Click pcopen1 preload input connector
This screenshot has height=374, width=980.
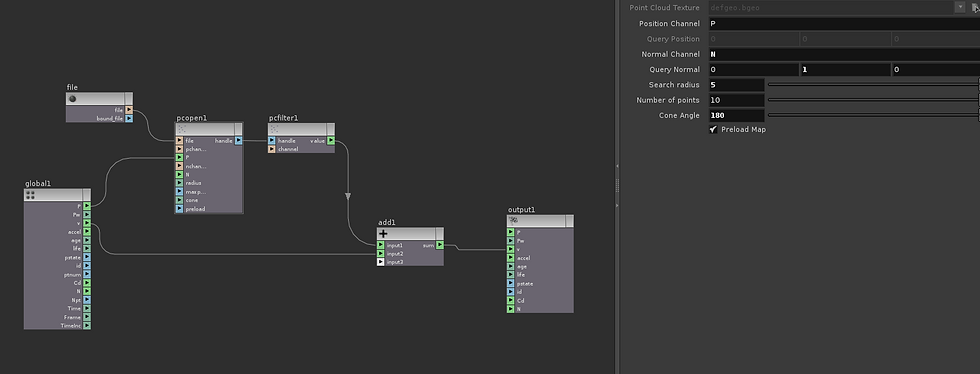click(179, 209)
